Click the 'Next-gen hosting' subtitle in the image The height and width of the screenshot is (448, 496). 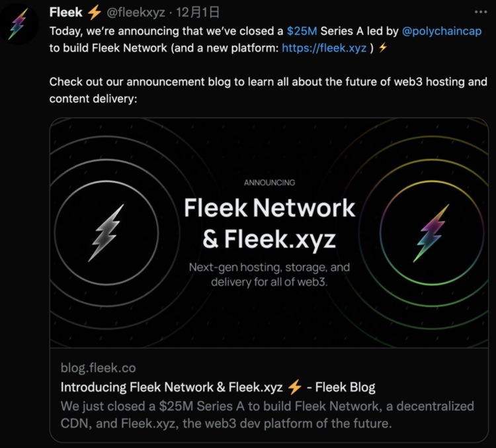pos(269,275)
